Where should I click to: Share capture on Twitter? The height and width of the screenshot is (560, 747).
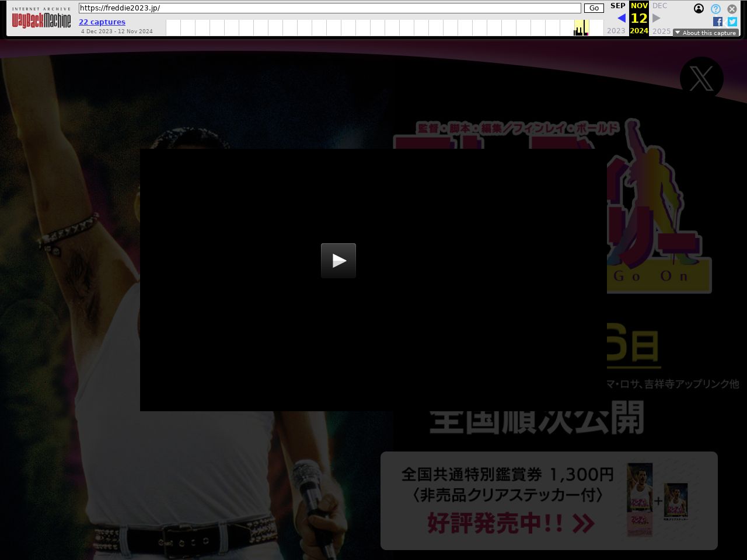pos(732,22)
